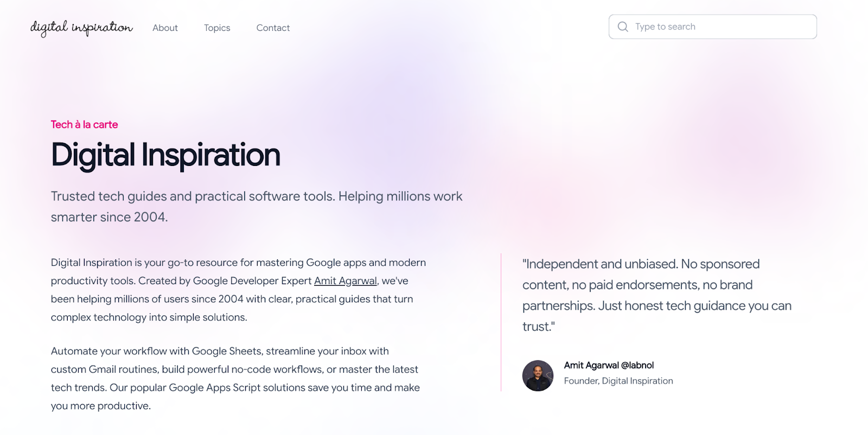Click the smarter since 2004 line
The image size is (868, 435).
tap(109, 217)
